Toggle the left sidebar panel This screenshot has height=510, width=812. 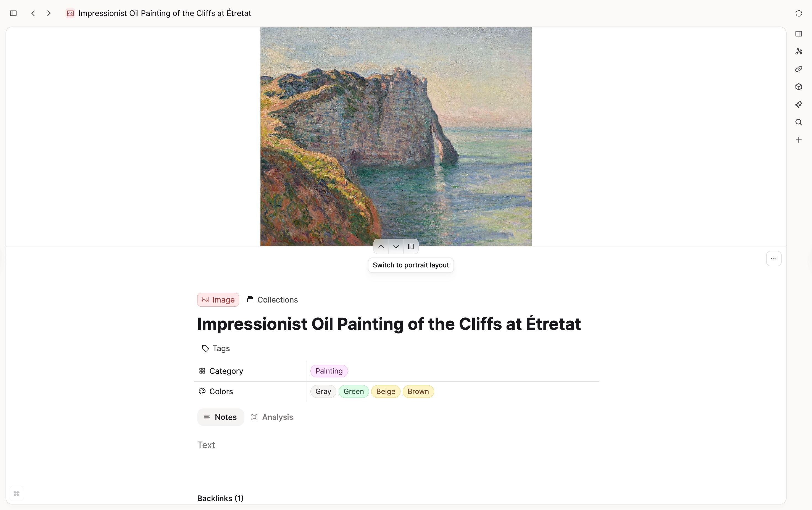point(13,13)
